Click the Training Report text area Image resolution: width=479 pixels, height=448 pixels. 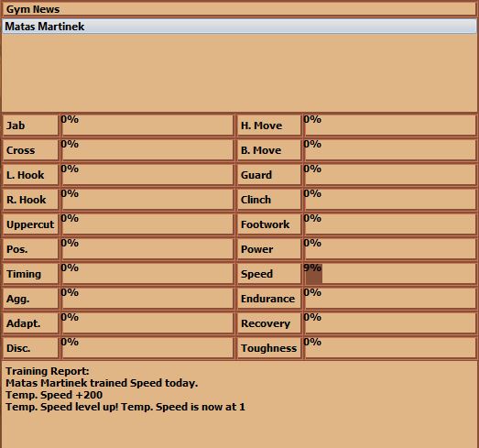[x=239, y=404]
